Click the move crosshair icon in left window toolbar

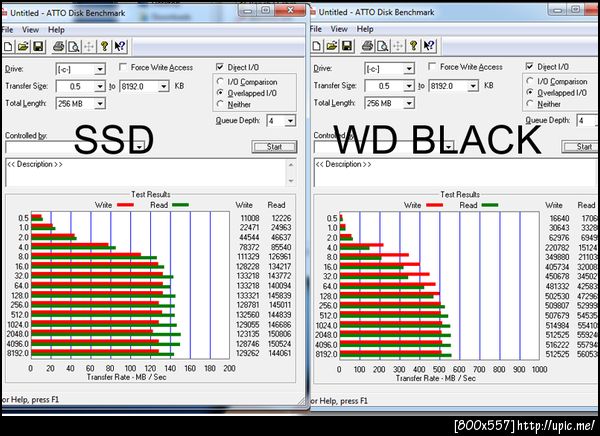pos(89,47)
